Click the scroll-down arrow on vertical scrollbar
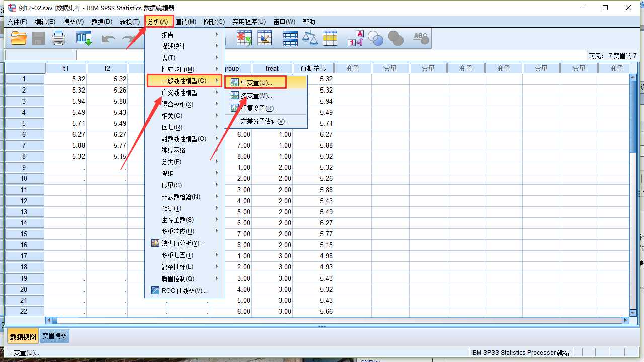This screenshot has width=644, height=362. [633, 312]
